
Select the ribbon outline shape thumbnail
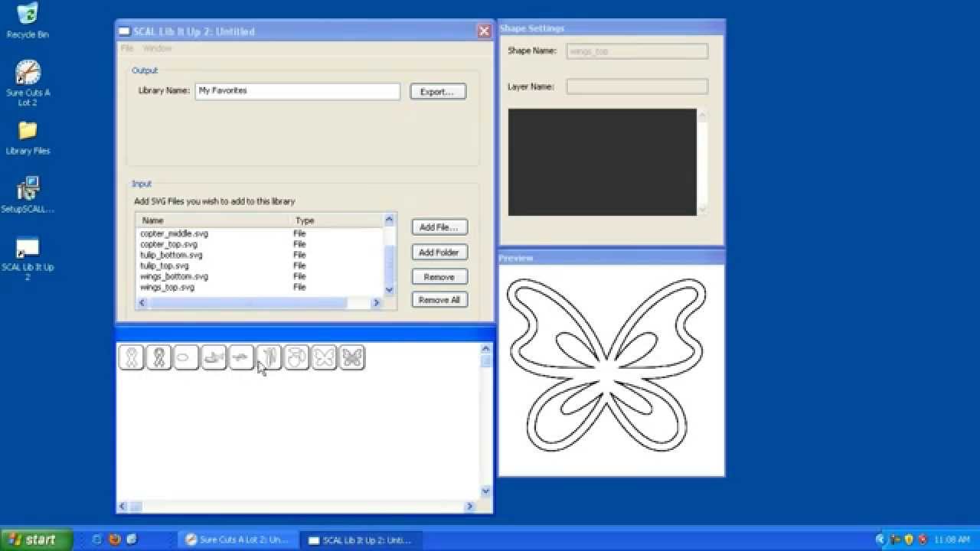(x=132, y=357)
